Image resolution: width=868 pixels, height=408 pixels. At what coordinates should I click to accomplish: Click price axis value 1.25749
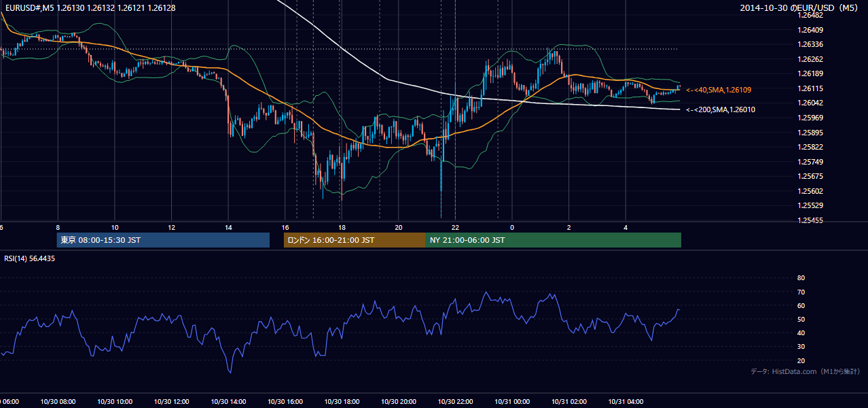point(810,162)
